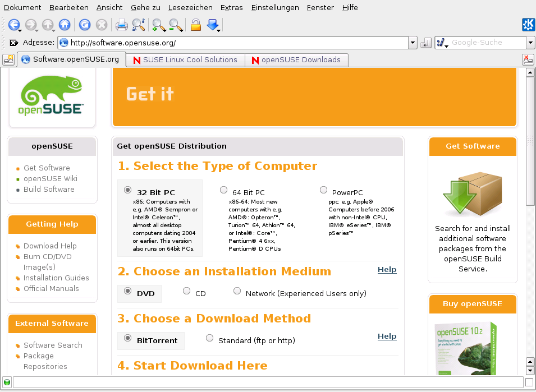
Task: Switch to the SUSE Linux Cool Solutions tab
Action: (x=186, y=60)
